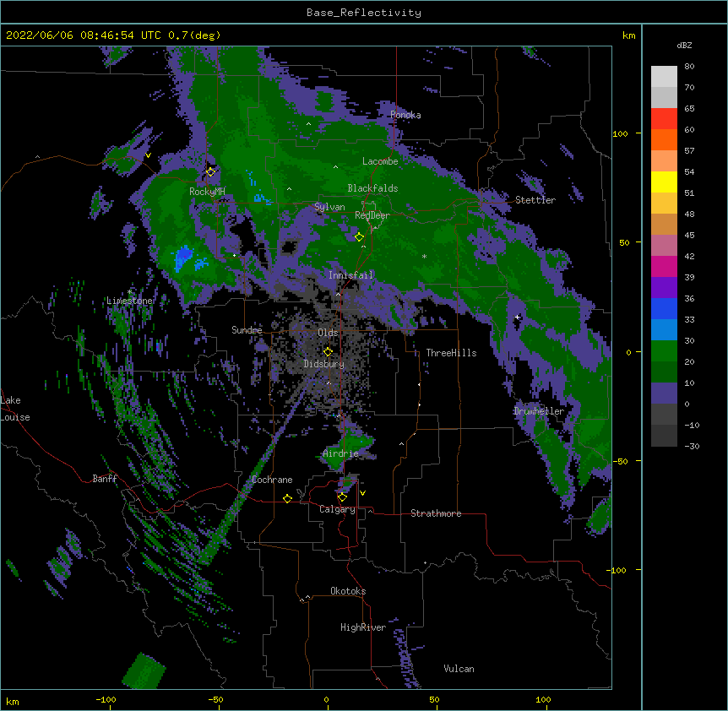Viewport: 728px width, 711px height.
Task: Select the red swatch in dBZ legend
Action: click(664, 118)
